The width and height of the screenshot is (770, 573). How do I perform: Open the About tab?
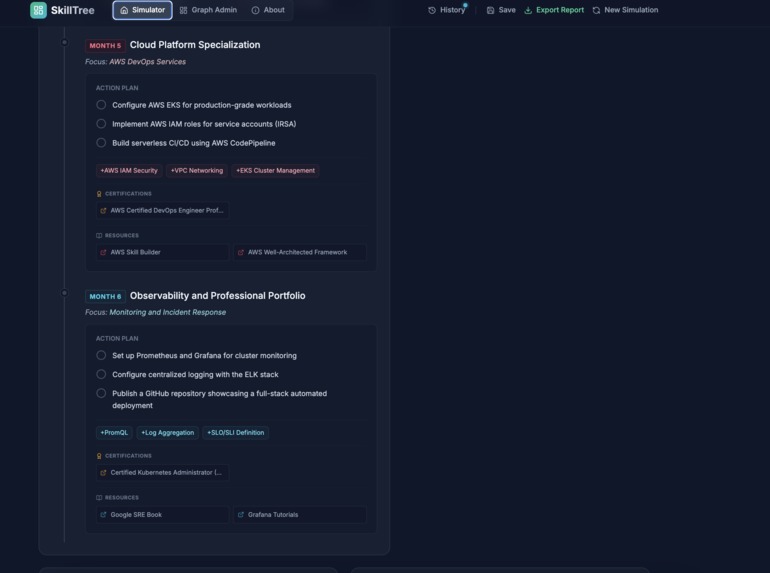pos(268,10)
